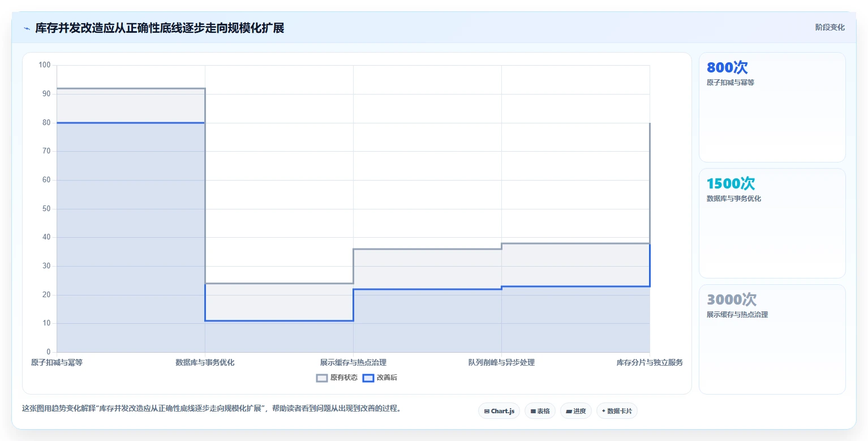Click the chart title 库存并发改造应从正确性底线
The height and width of the screenshot is (441, 868).
pos(160,28)
